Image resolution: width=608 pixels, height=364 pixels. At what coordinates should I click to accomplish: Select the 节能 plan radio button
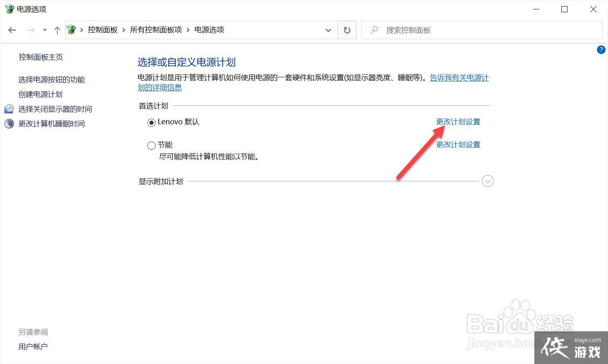click(x=151, y=145)
